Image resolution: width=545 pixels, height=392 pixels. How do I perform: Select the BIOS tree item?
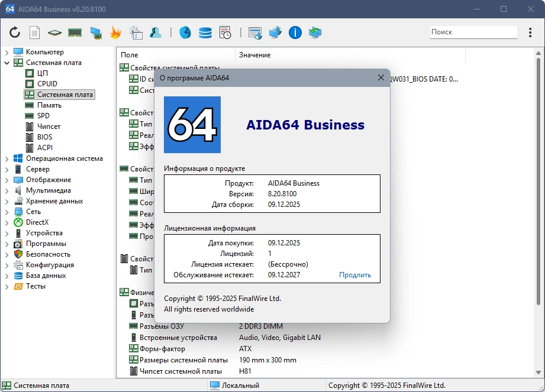[45, 137]
